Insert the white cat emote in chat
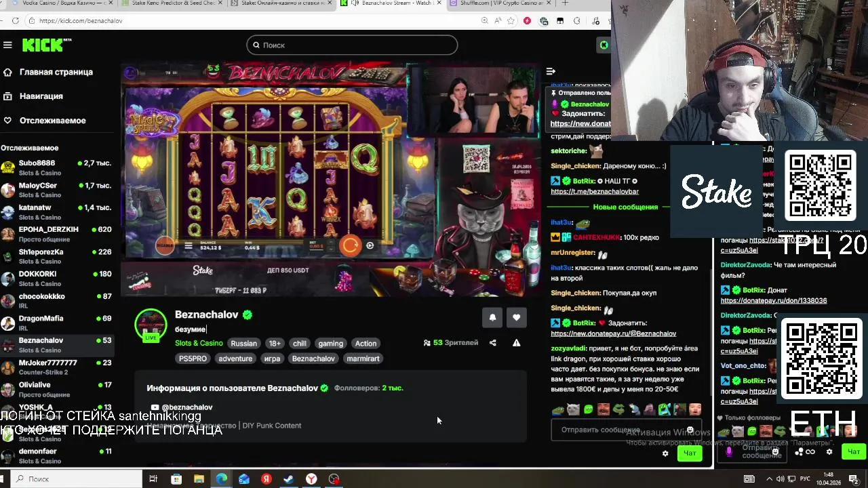Image resolution: width=868 pixels, height=488 pixels. tap(573, 410)
